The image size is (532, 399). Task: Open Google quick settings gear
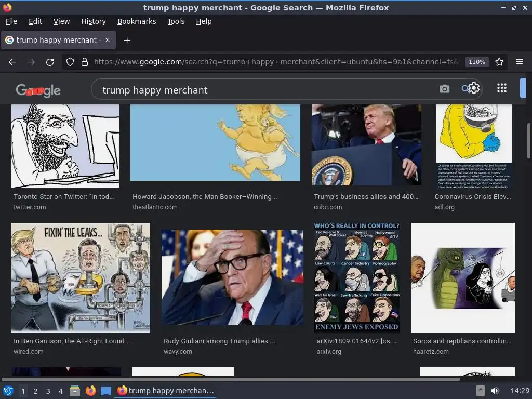pyautogui.click(x=474, y=88)
